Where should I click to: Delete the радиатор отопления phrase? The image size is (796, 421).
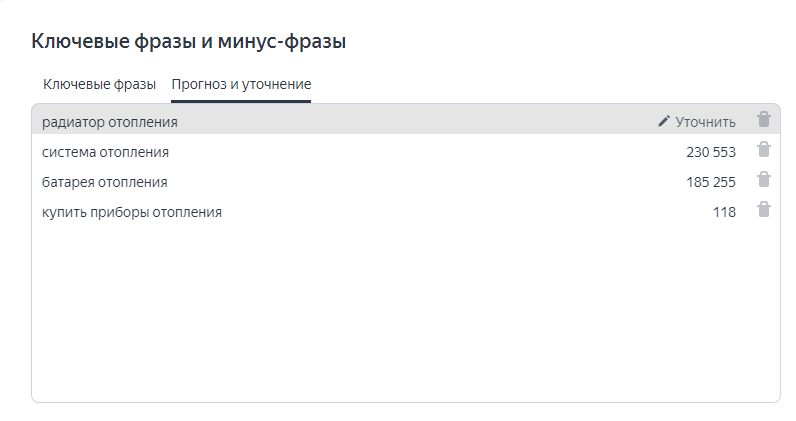764,120
